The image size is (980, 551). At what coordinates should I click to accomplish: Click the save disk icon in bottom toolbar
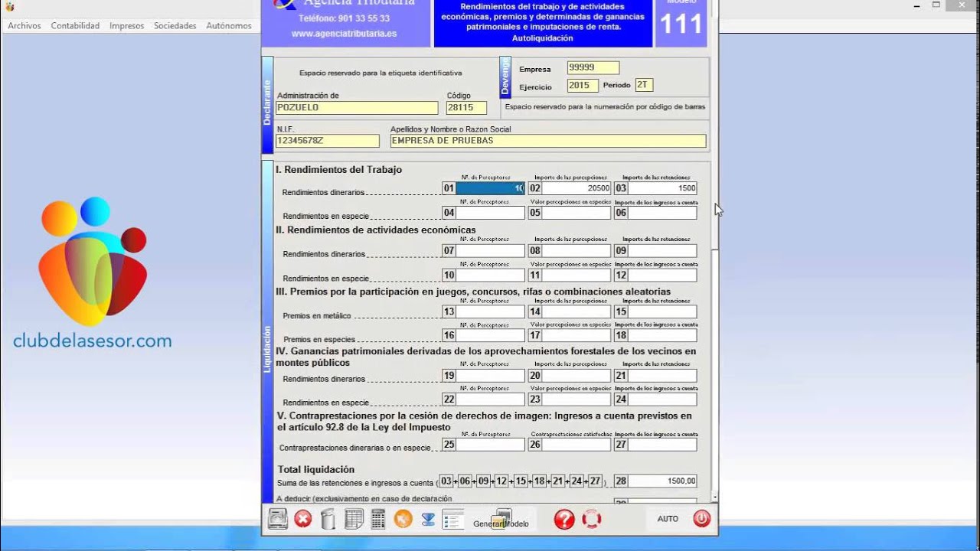(x=277, y=519)
